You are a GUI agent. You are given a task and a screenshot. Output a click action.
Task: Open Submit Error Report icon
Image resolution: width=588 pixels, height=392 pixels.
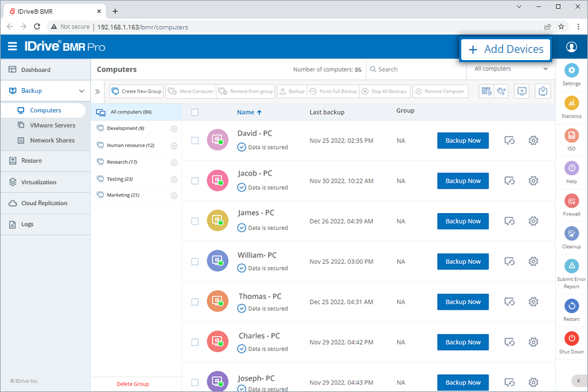click(571, 266)
